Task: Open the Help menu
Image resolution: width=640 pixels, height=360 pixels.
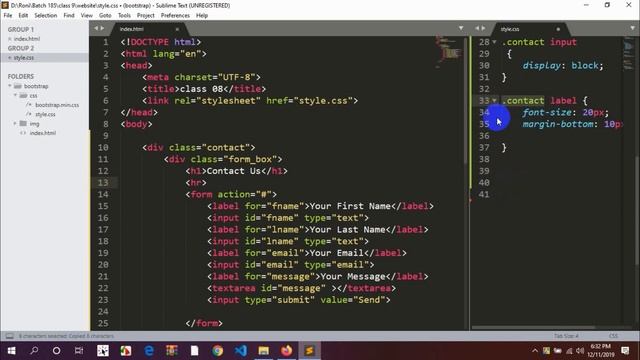Action: 202,16
